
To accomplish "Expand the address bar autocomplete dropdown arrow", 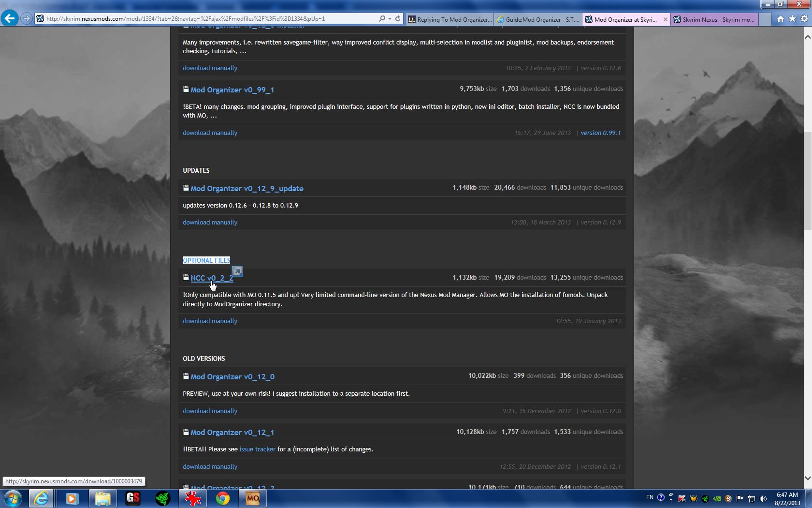I will tap(390, 19).
